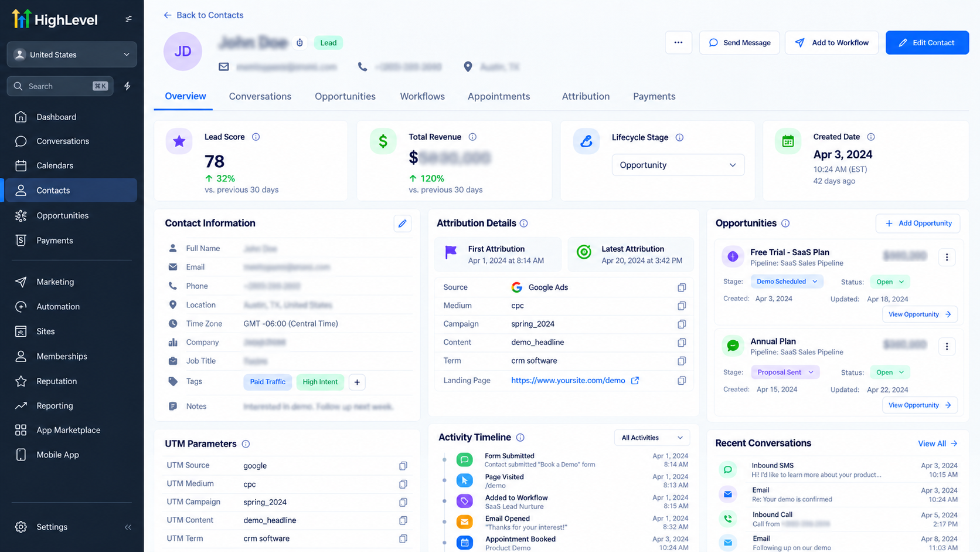Copy the UTM Source google value

(x=403, y=466)
